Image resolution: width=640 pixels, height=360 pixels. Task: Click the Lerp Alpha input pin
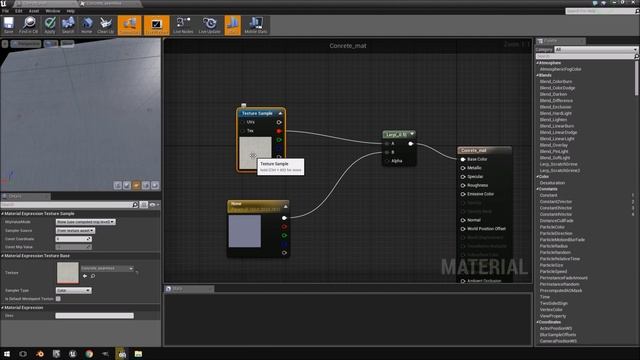coord(387,161)
